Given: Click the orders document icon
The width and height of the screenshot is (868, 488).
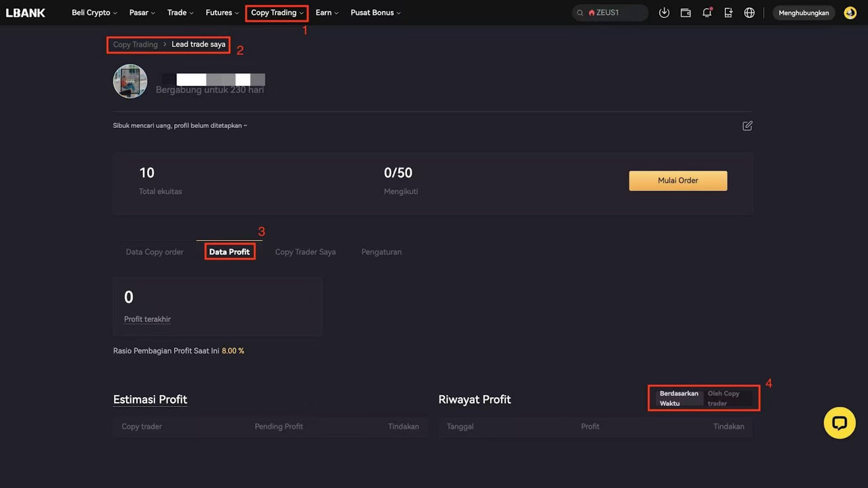Looking at the screenshot, I should [x=728, y=13].
